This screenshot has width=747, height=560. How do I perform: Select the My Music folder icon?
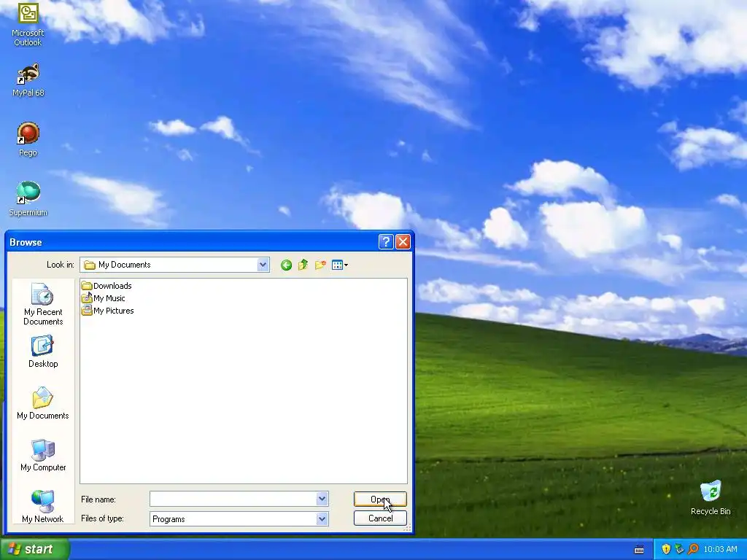pyautogui.click(x=86, y=298)
